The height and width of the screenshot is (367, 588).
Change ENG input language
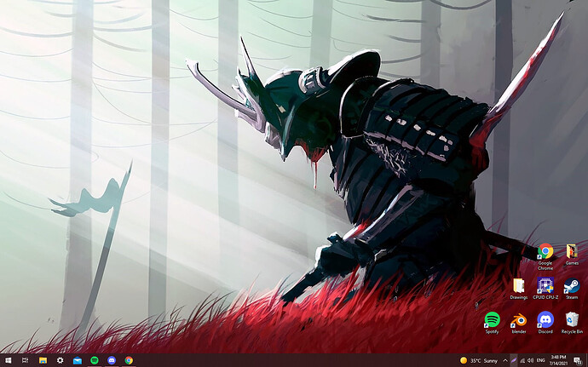click(x=540, y=361)
